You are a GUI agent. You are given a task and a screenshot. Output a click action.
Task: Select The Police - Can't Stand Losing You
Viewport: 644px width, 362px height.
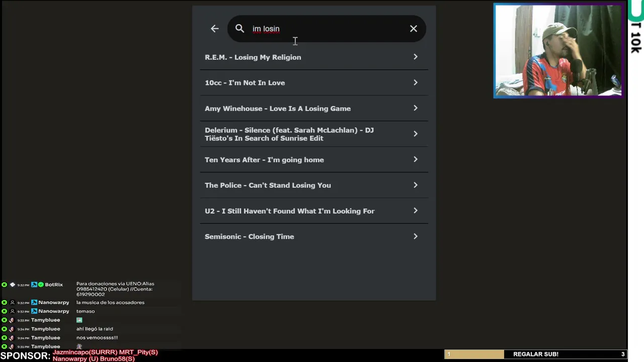tap(314, 185)
